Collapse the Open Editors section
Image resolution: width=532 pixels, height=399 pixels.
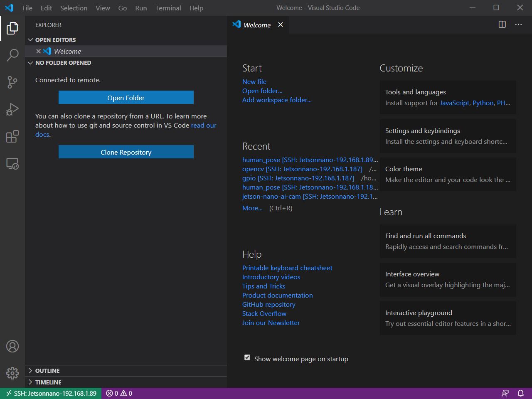click(x=126, y=40)
